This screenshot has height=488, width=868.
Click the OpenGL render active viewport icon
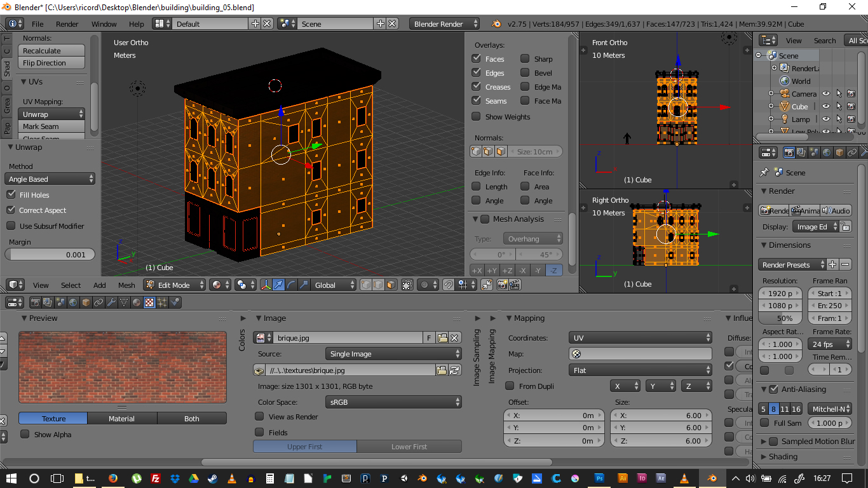point(502,285)
